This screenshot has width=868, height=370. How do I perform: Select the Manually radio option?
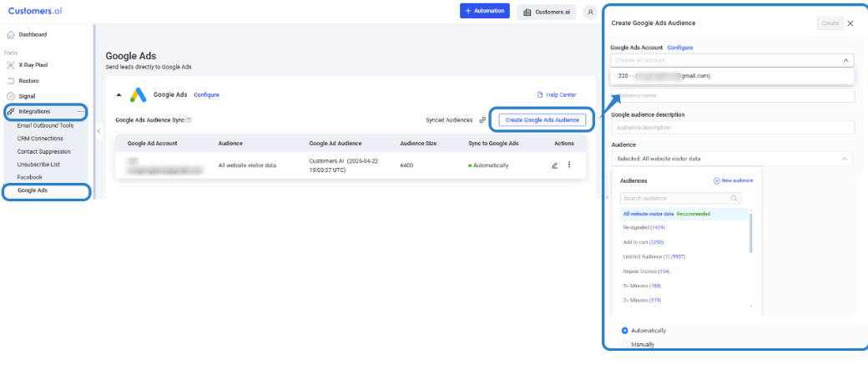click(x=625, y=344)
